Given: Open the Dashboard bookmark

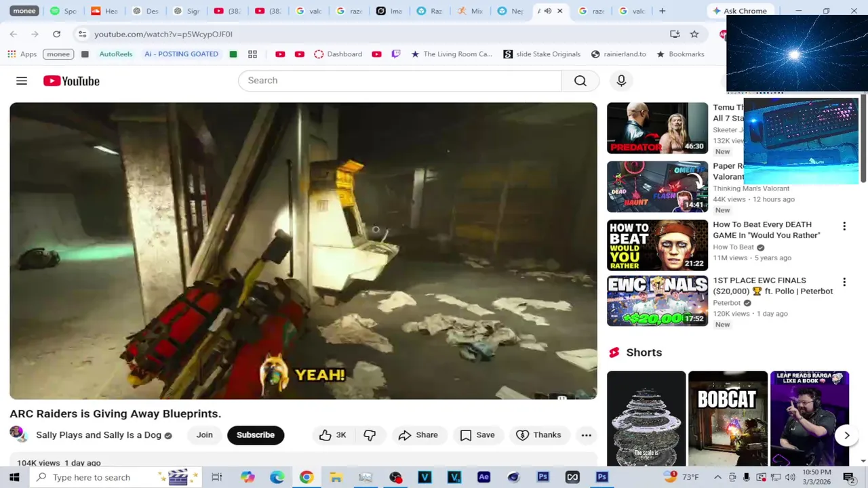Looking at the screenshot, I should point(338,54).
